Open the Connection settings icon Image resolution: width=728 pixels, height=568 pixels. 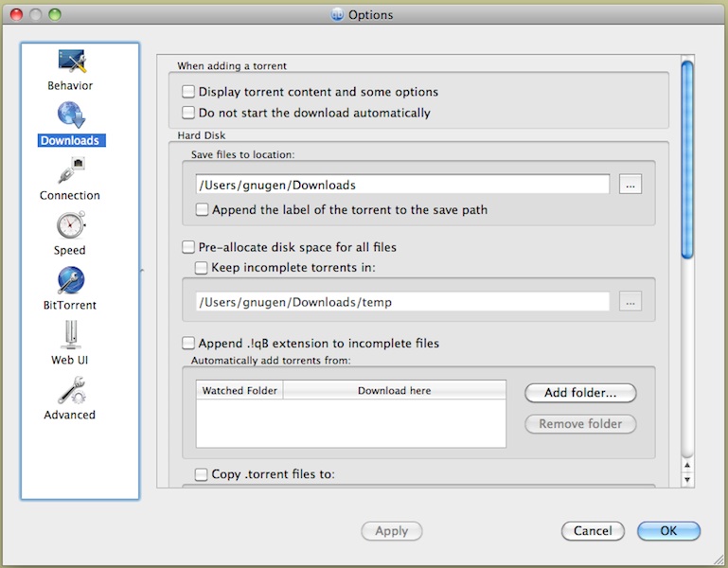(x=71, y=171)
